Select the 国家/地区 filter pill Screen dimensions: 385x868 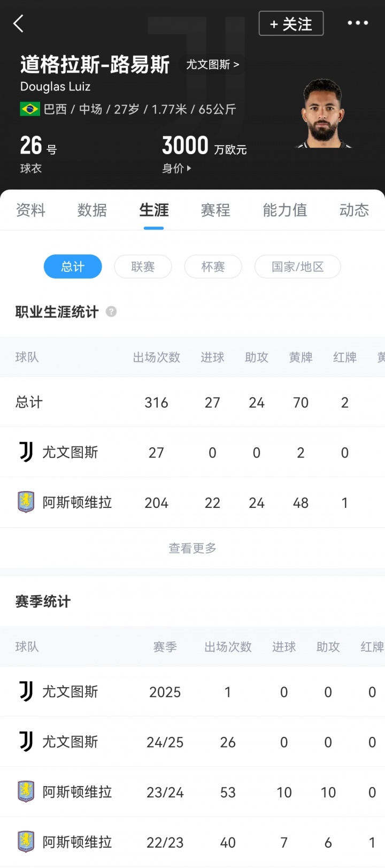tap(297, 267)
